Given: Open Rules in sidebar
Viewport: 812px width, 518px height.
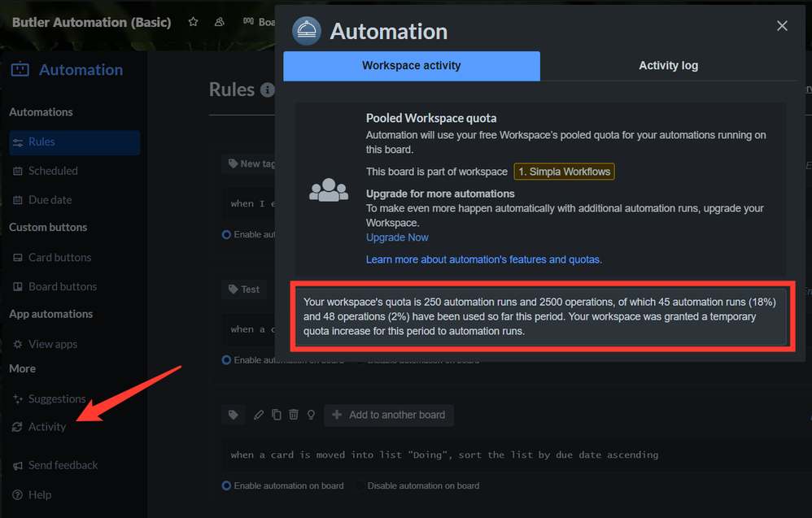Looking at the screenshot, I should click(x=75, y=142).
